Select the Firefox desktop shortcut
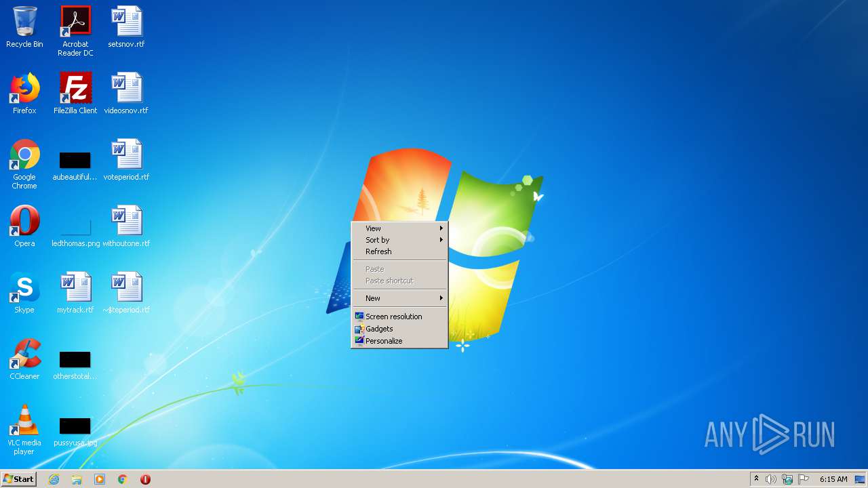 24,94
